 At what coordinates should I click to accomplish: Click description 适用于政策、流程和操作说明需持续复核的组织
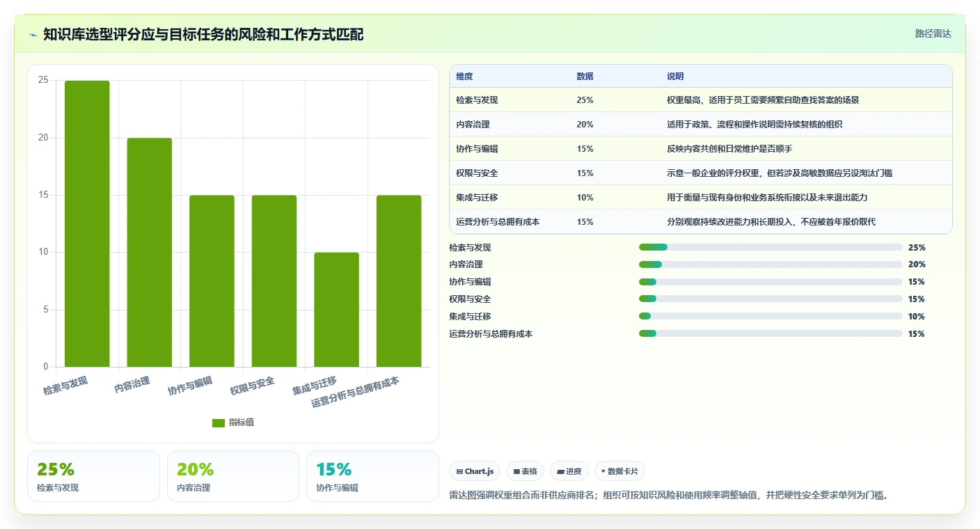point(754,125)
